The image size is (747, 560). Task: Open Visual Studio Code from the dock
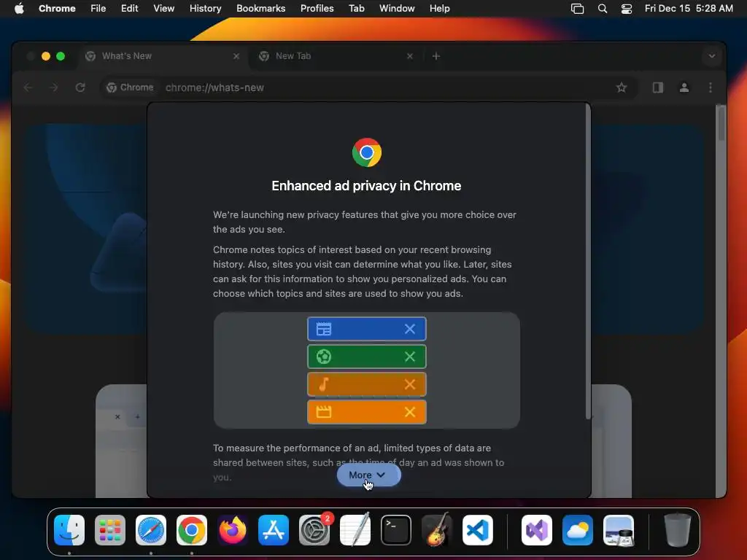pyautogui.click(x=478, y=530)
